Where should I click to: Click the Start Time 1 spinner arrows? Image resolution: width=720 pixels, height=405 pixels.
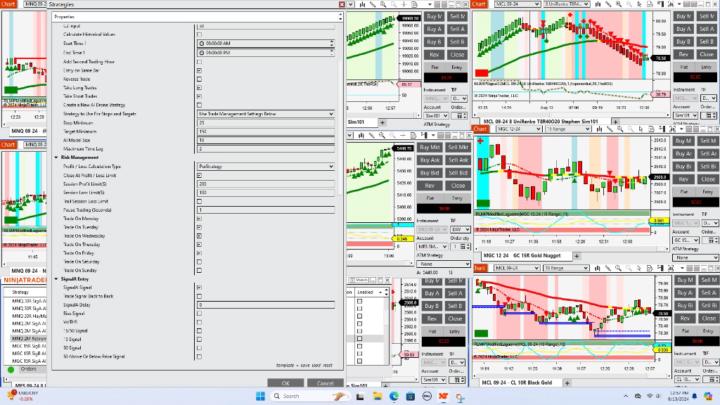(x=332, y=43)
